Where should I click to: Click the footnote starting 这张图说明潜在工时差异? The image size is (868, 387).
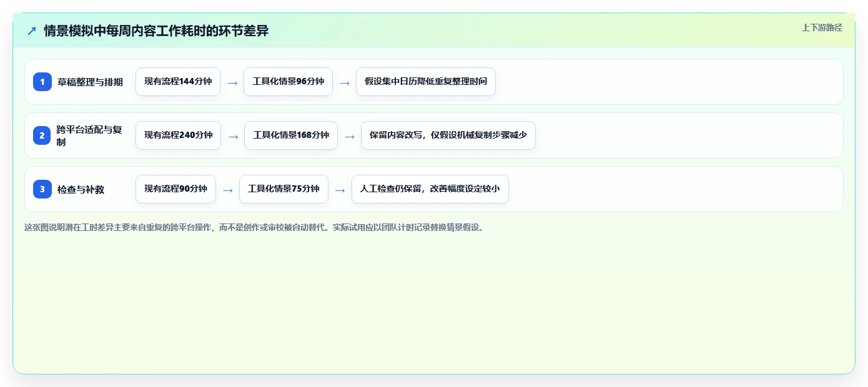tap(254, 227)
